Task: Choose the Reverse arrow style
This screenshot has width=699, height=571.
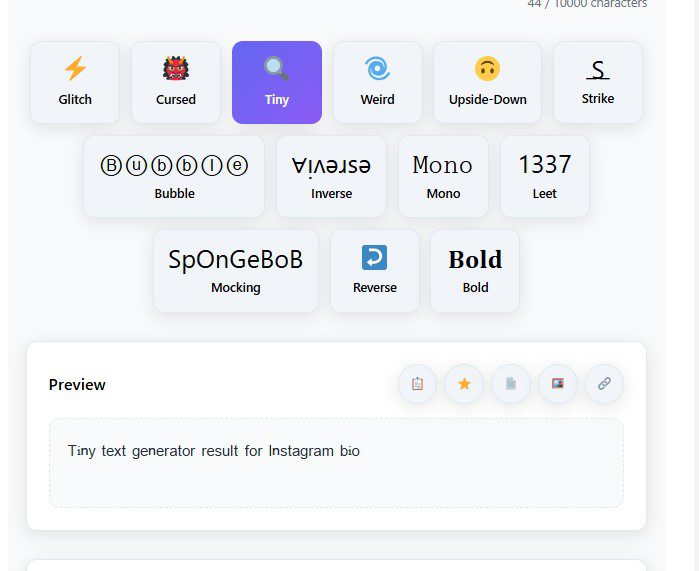Action: point(374,271)
